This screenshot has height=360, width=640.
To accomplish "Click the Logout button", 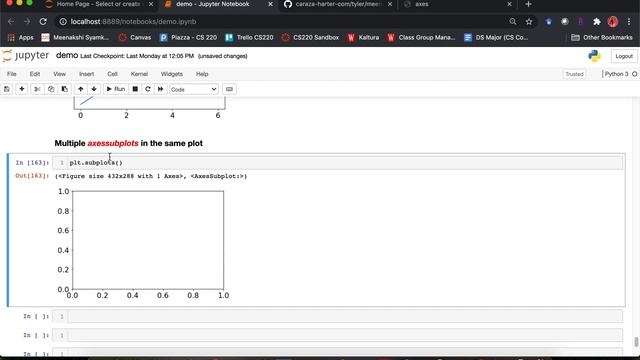I will pos(624,56).
